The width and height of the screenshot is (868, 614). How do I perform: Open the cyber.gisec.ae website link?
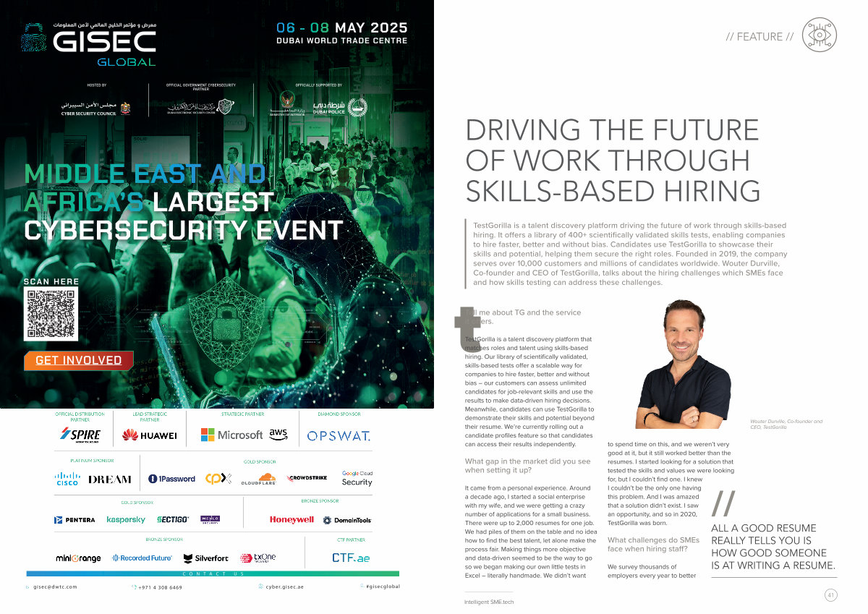284,587
